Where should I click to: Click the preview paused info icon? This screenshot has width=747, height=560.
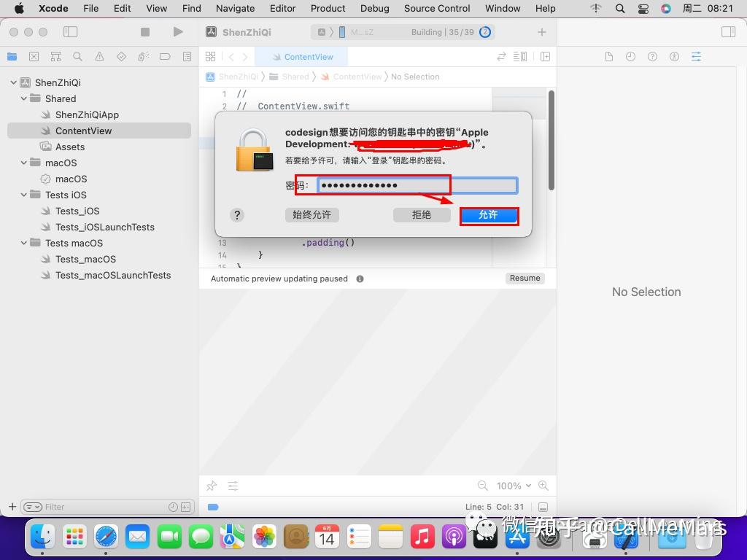tap(360, 279)
